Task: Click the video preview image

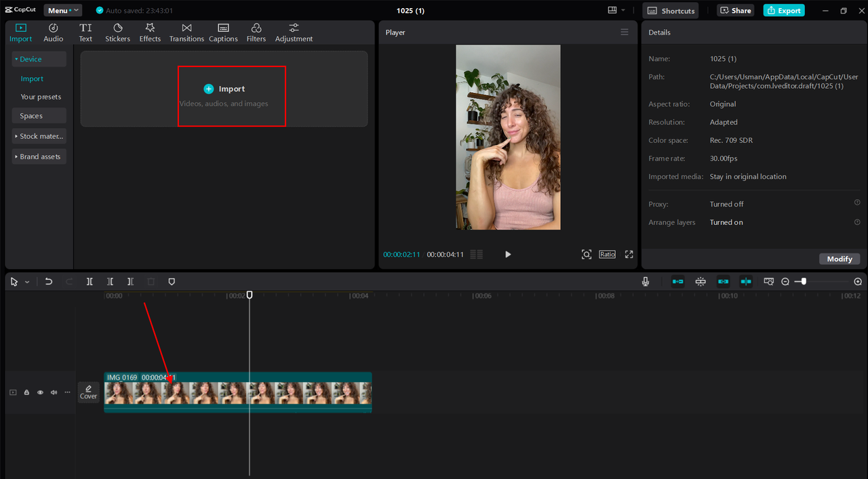Action: point(508,137)
